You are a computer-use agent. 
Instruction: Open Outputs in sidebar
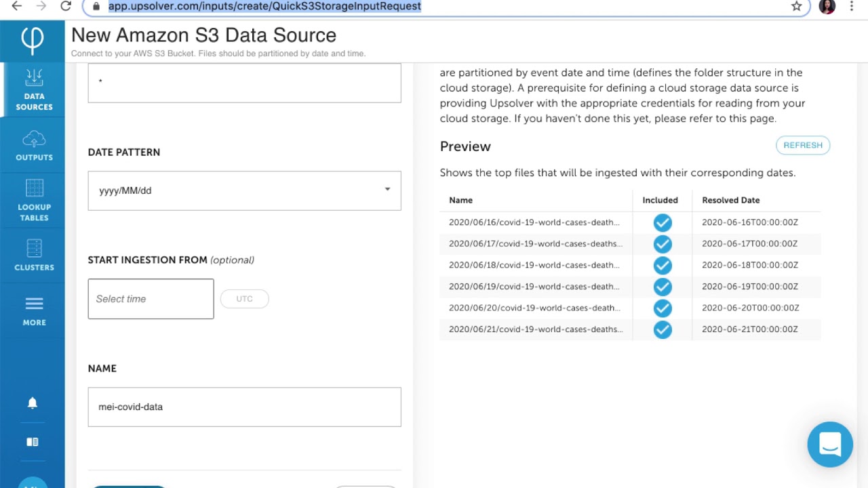[x=34, y=146]
